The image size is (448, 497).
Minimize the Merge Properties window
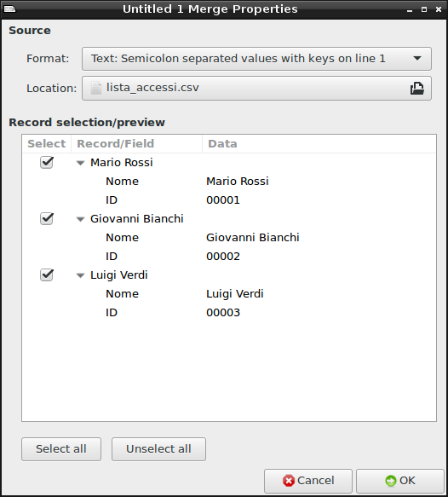click(x=410, y=10)
